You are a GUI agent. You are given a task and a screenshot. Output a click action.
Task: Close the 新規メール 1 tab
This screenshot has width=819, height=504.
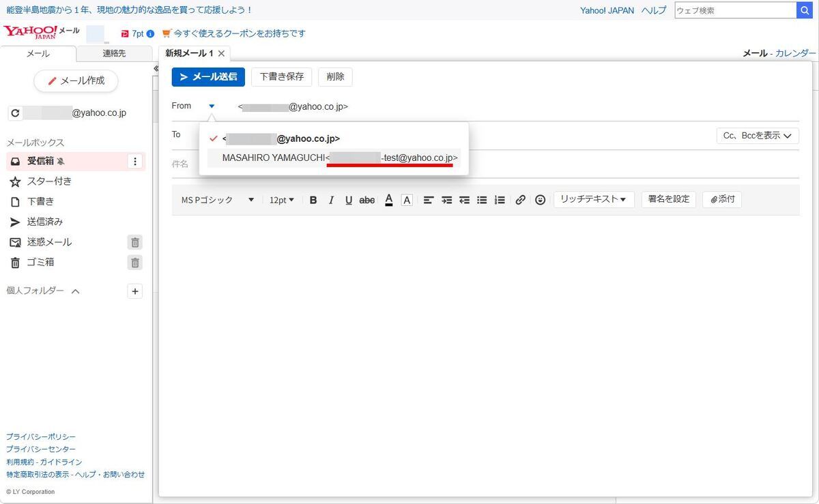point(221,53)
